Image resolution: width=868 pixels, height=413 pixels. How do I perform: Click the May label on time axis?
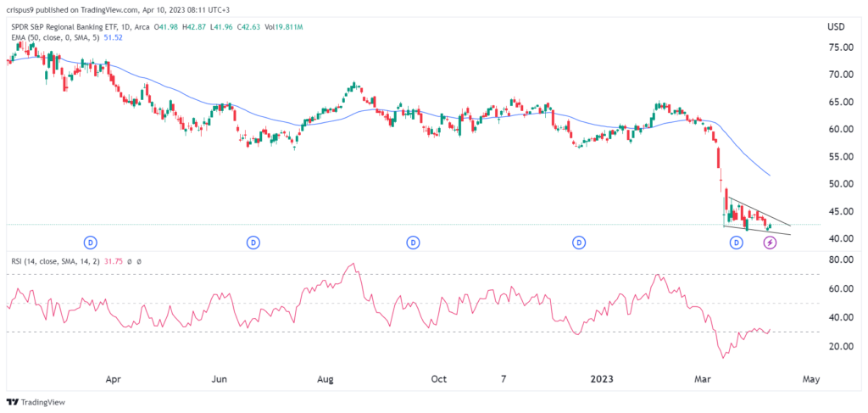pyautogui.click(x=810, y=380)
